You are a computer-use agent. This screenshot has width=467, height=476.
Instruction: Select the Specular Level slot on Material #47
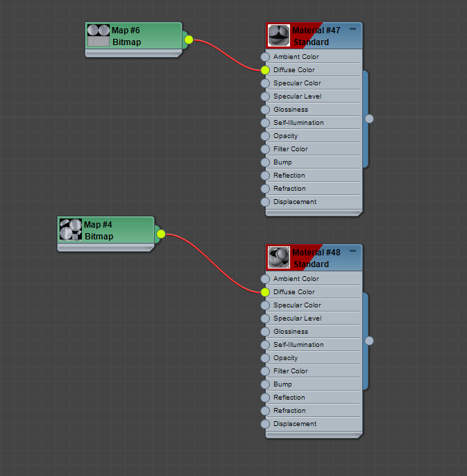click(297, 96)
